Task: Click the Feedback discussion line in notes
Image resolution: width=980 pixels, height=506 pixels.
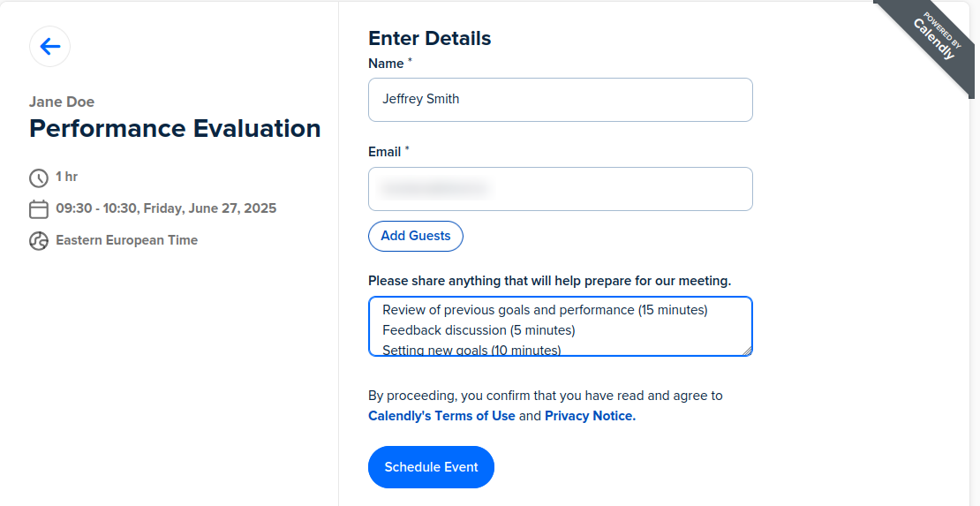Action: [479, 329]
